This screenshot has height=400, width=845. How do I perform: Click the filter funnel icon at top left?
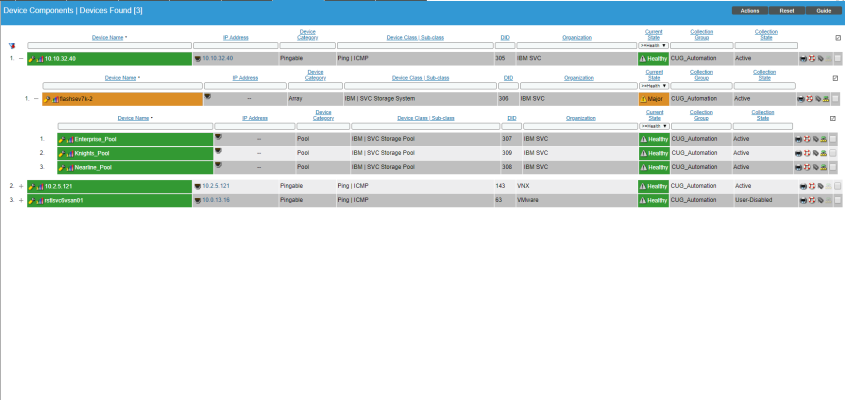[x=12, y=46]
